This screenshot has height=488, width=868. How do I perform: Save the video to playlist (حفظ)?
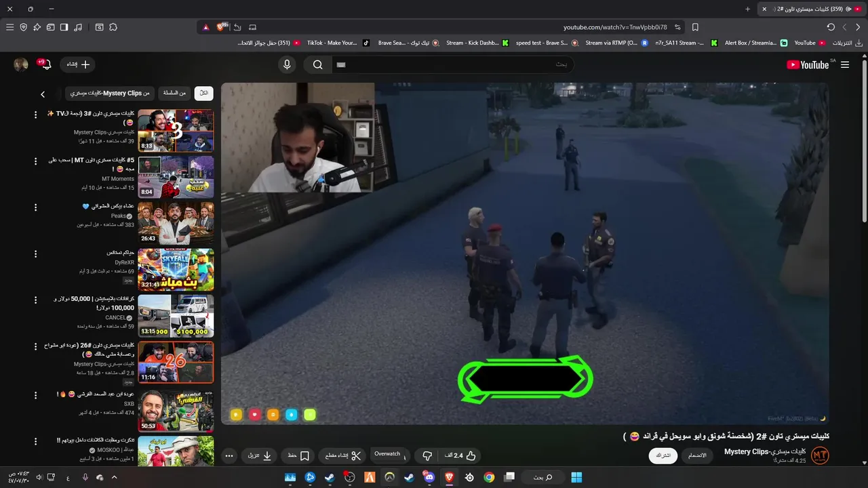[x=298, y=455]
